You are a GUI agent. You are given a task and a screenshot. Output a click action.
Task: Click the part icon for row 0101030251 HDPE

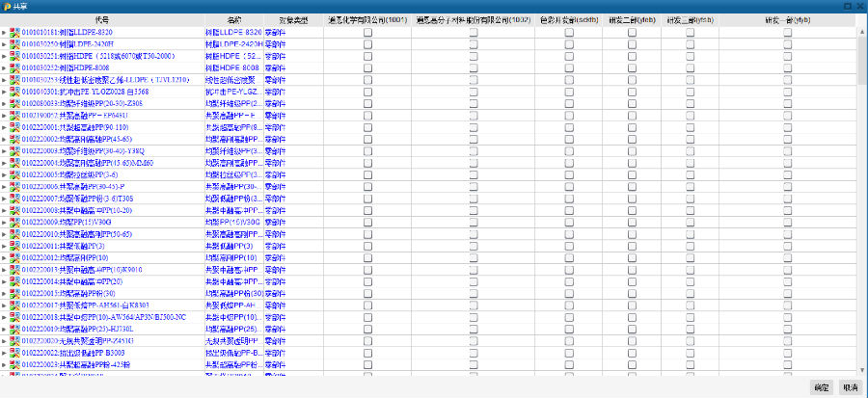click(14, 56)
